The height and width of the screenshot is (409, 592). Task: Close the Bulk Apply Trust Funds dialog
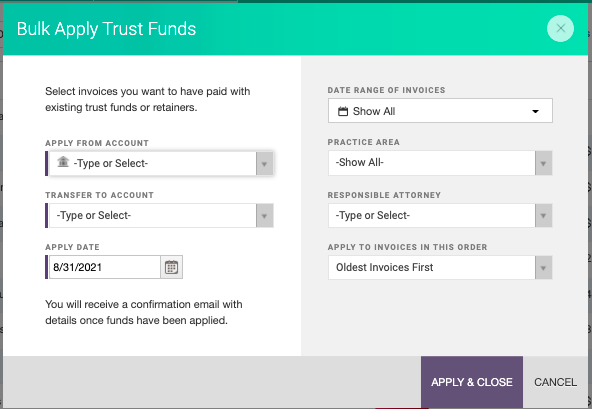click(x=560, y=28)
